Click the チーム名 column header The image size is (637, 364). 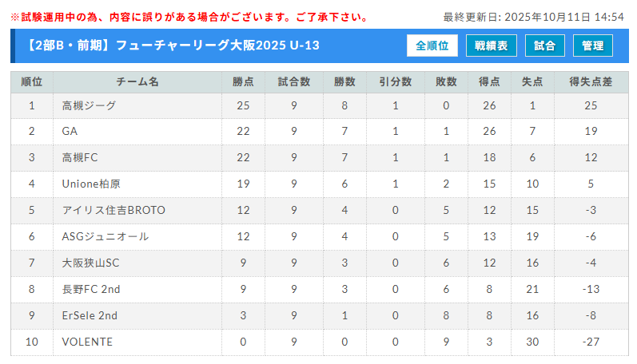[x=137, y=82]
